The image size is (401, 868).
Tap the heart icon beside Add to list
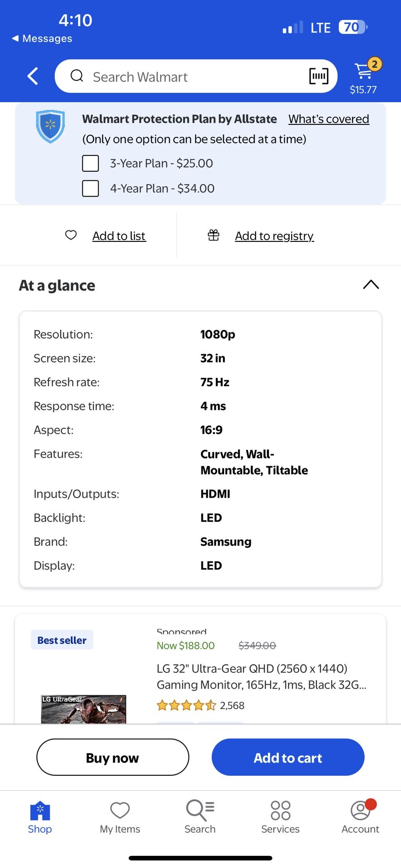[x=71, y=235]
